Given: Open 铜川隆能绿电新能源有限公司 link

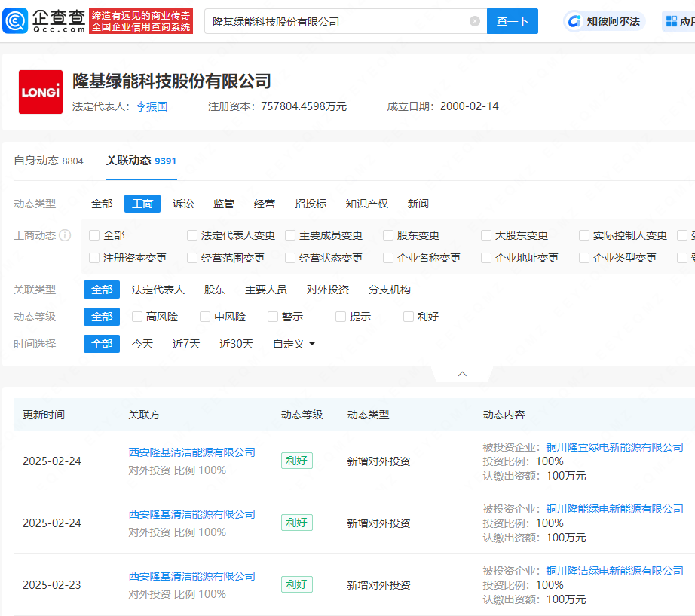Looking at the screenshot, I should pos(615,509).
